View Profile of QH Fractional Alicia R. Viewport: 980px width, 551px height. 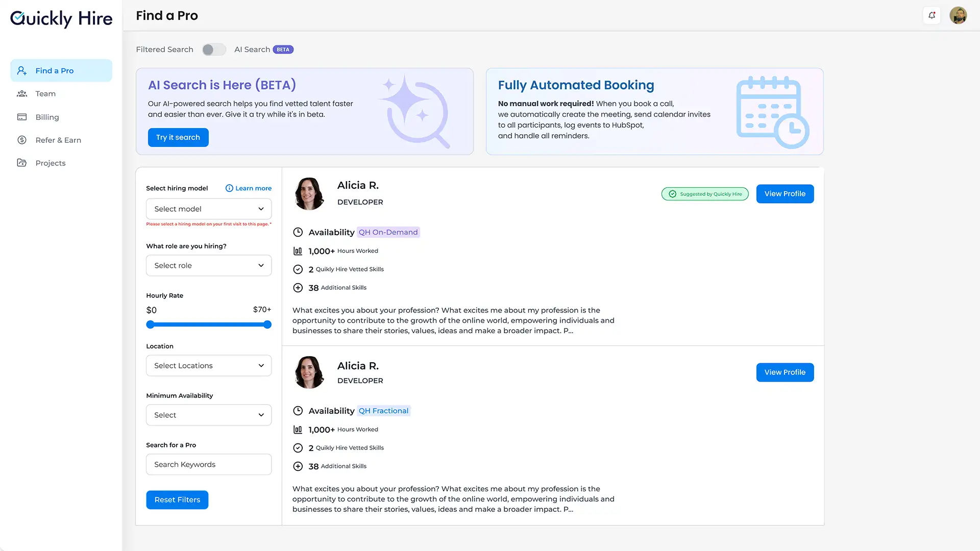coord(785,372)
